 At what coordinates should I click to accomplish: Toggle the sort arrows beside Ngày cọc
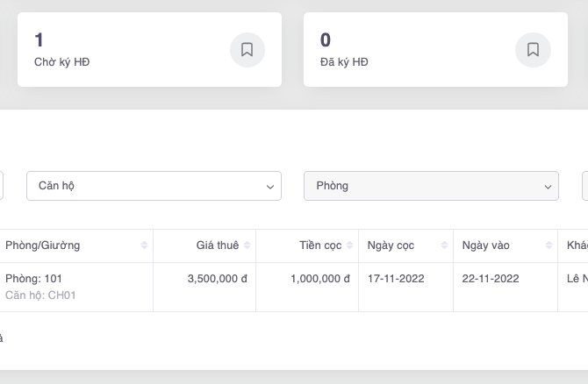445,245
